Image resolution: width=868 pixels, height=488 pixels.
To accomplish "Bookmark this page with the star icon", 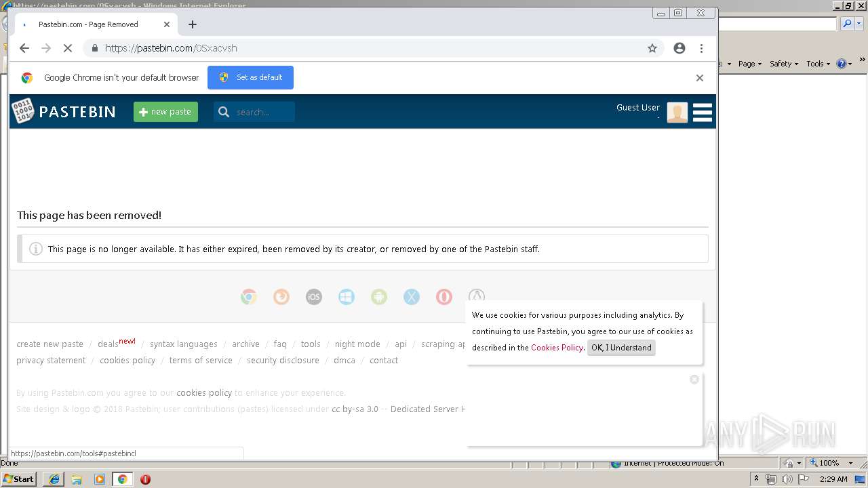I will (x=652, y=48).
